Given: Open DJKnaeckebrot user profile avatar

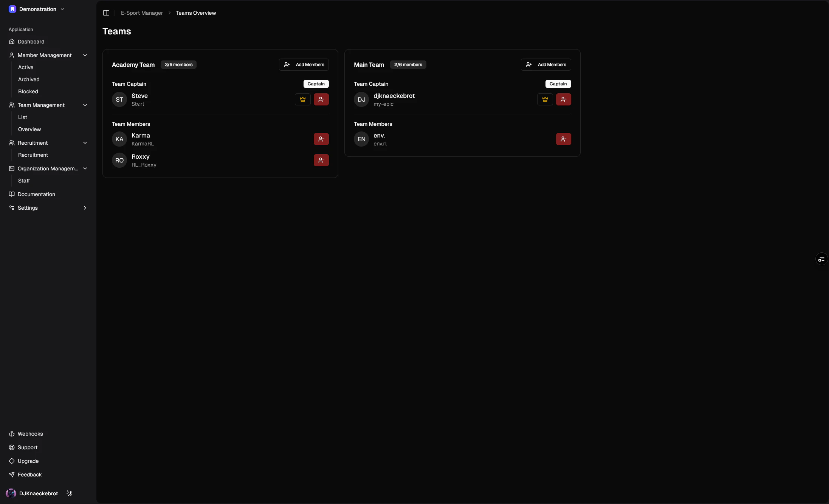Looking at the screenshot, I should tap(11, 493).
